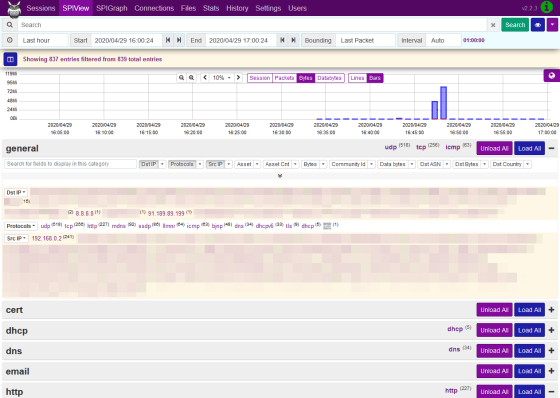
Task: Click the Moloch owl logo
Action: tap(14, 9)
